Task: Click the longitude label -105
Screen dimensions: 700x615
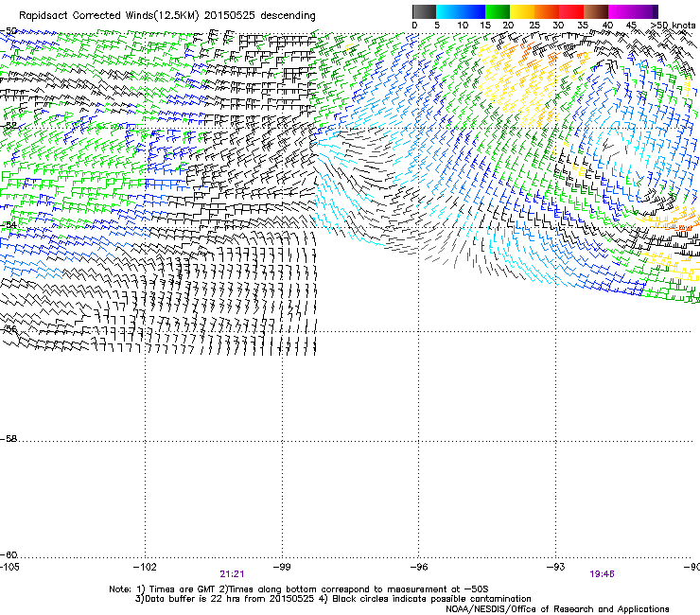Action: [9, 567]
